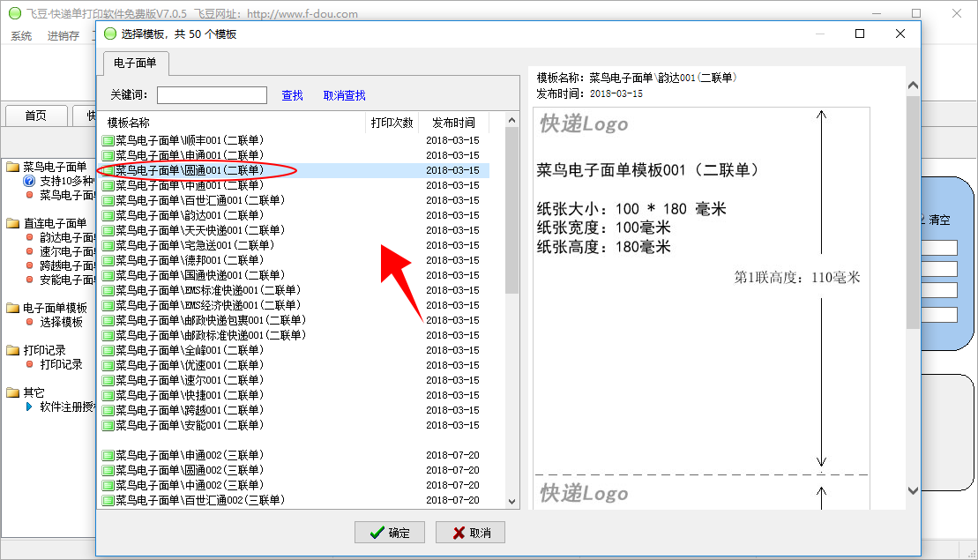Click the blue arrow icon beside 软件注册授
The width and height of the screenshot is (978, 560).
point(29,407)
